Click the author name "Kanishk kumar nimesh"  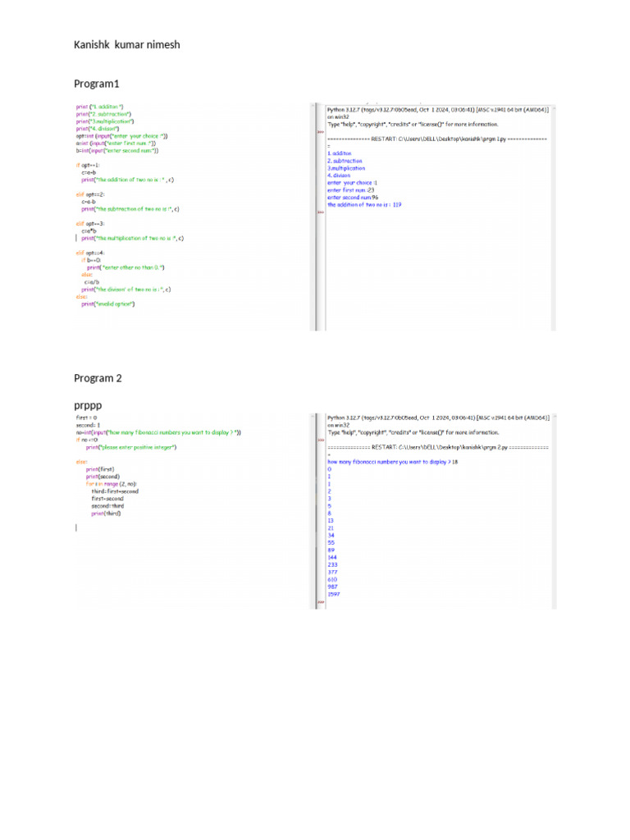point(126,44)
